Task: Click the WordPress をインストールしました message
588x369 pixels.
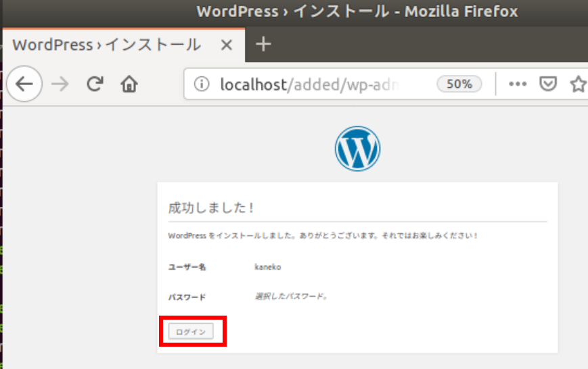Action: click(323, 236)
